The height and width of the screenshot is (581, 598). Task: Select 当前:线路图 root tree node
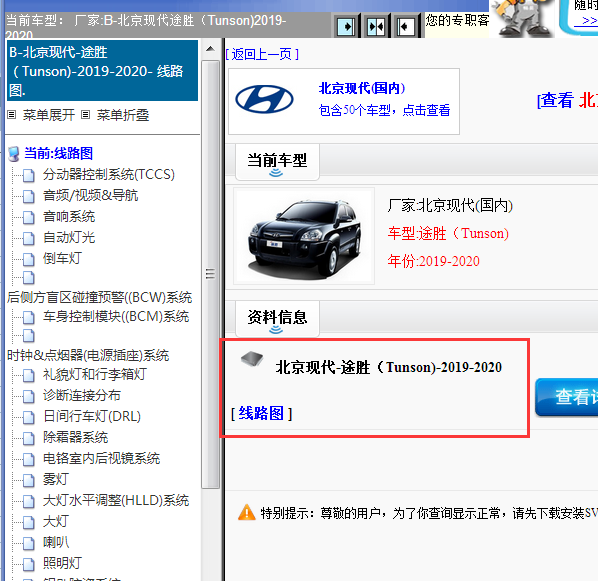coord(58,153)
